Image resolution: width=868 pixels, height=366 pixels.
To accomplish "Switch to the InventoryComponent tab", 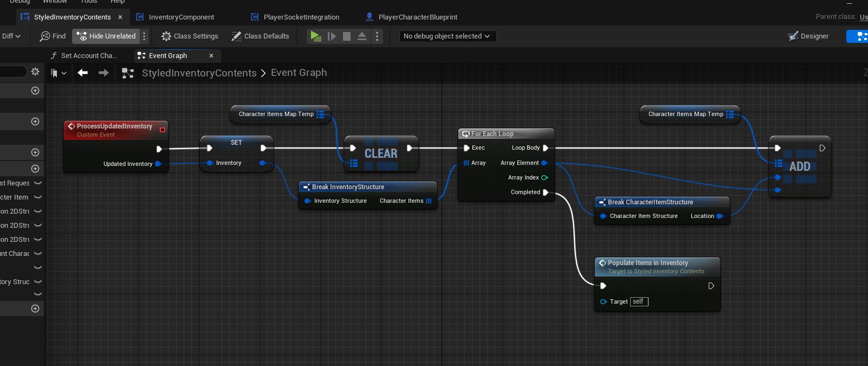I will pos(175,17).
